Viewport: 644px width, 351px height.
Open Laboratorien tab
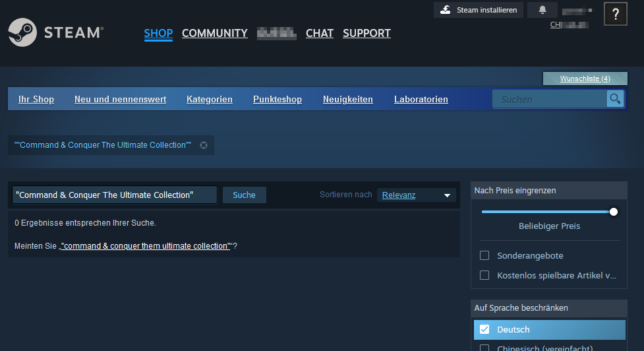click(x=421, y=99)
